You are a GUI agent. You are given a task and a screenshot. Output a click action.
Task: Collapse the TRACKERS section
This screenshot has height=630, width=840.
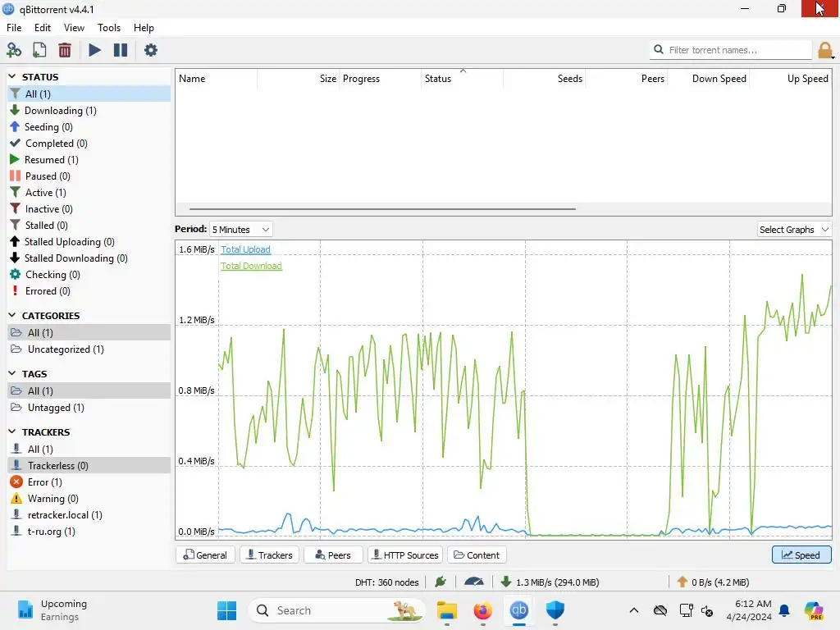coord(12,431)
